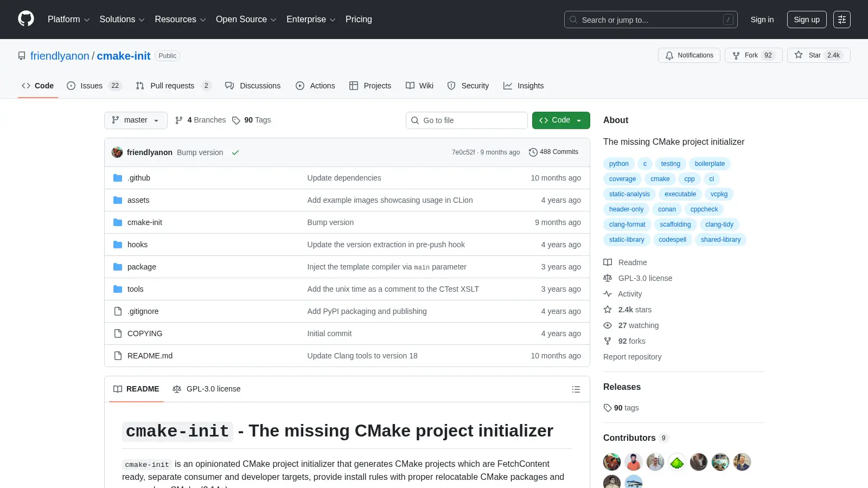This screenshot has height=488, width=868.
Task: Click the pulse icon next to Activity
Action: click(608, 294)
